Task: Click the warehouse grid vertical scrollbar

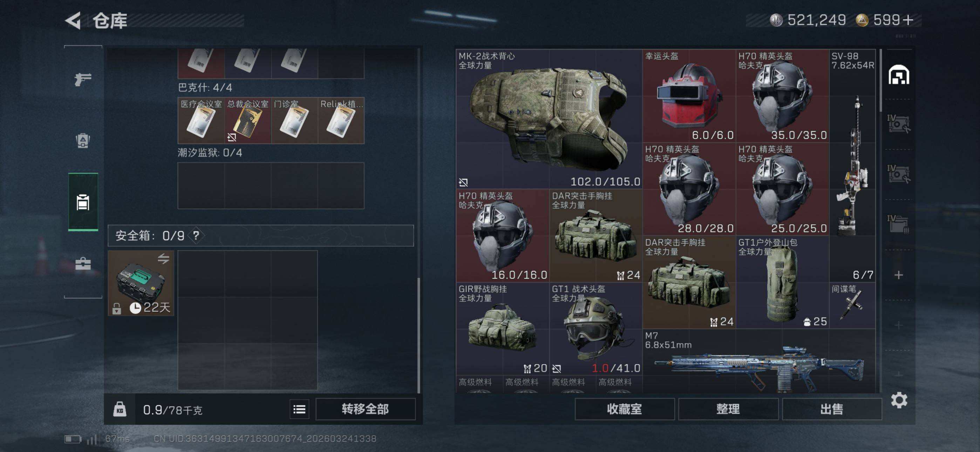Action: (x=881, y=81)
